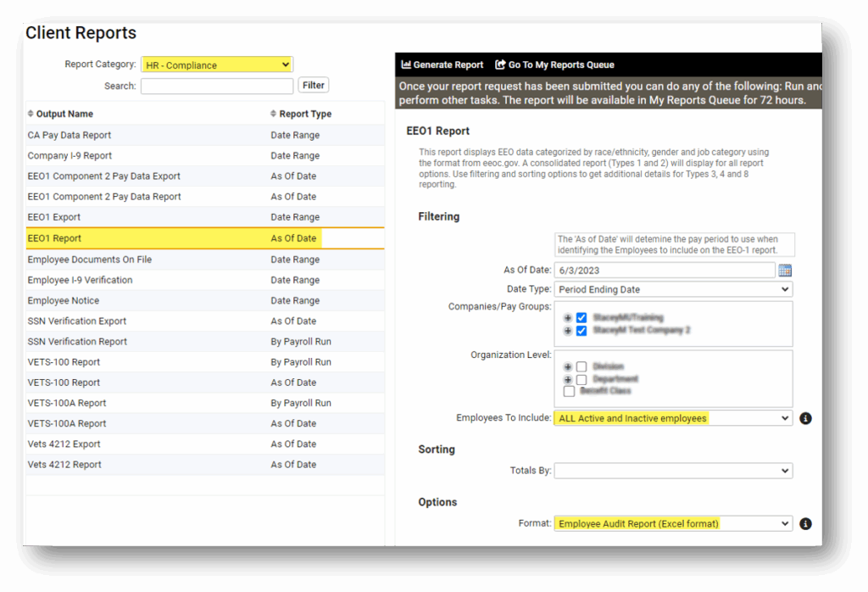The width and height of the screenshot is (868, 592).
Task: Select VETS-100 Report By Payroll Run
Action: pos(205,361)
